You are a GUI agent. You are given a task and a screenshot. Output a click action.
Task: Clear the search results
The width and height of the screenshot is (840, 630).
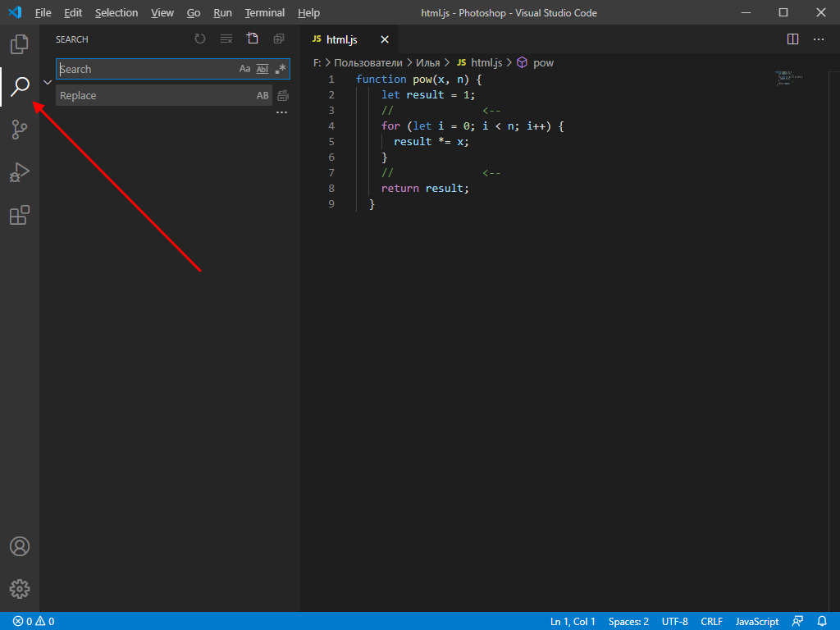[x=226, y=39]
